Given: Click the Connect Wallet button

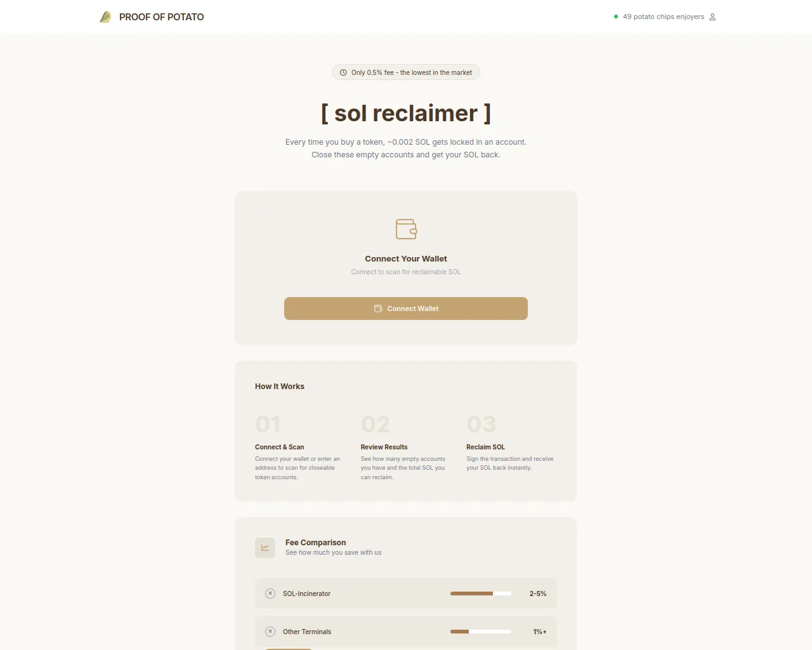Looking at the screenshot, I should click(406, 308).
